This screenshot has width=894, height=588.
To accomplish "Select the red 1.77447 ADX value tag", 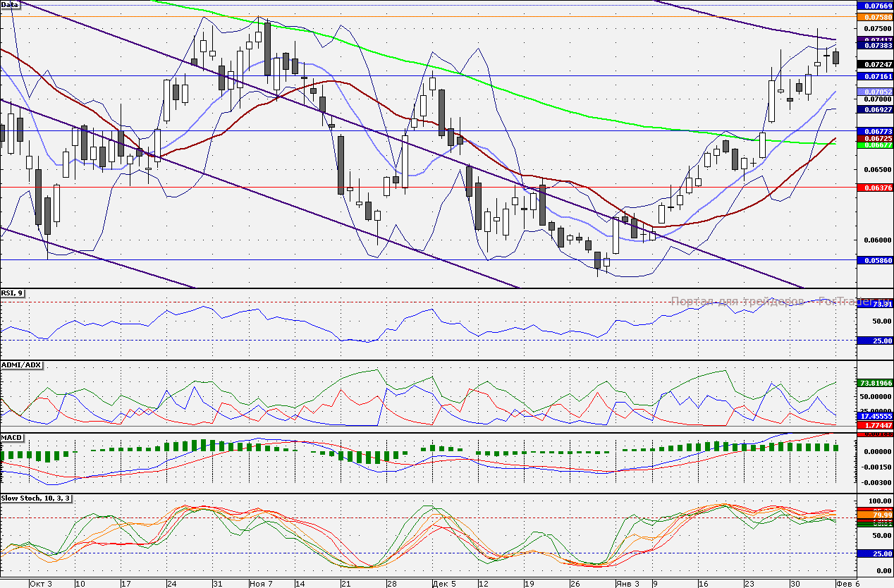I will (x=874, y=425).
